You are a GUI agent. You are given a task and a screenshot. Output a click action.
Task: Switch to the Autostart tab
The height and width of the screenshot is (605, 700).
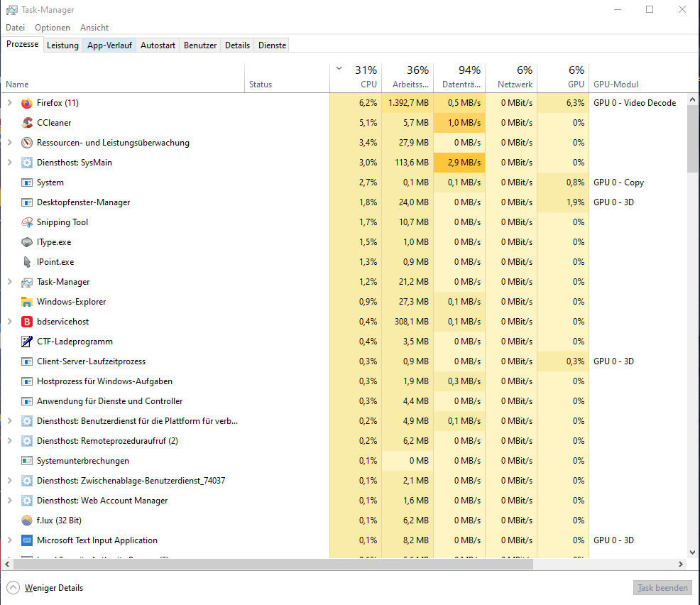click(158, 45)
